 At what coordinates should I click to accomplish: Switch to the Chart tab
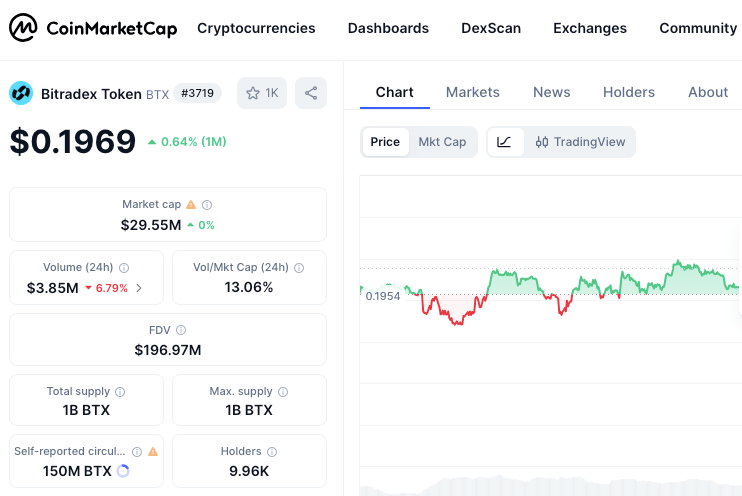point(394,92)
